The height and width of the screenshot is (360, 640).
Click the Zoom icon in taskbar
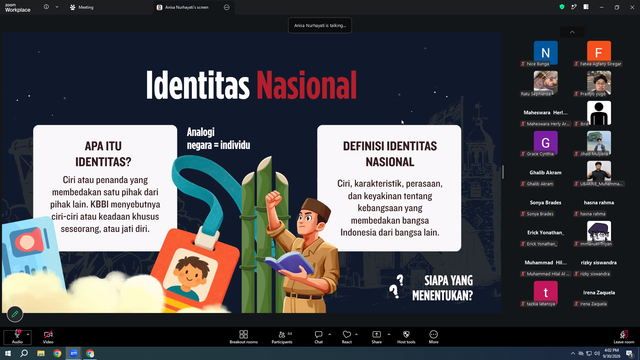click(74, 353)
